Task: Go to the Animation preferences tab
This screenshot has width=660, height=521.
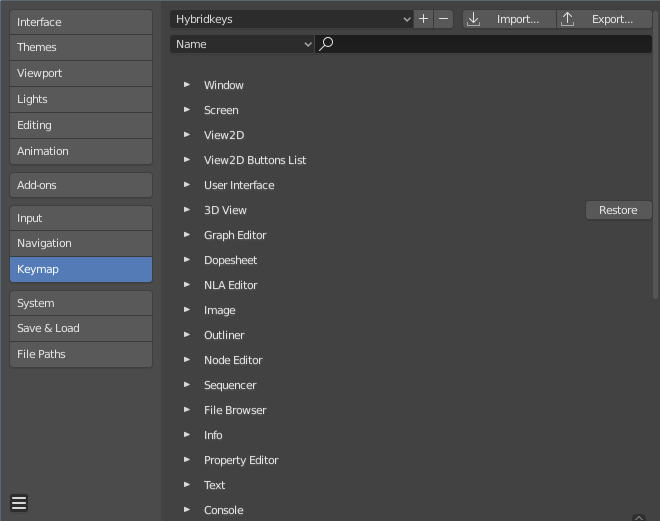Action: coord(81,151)
